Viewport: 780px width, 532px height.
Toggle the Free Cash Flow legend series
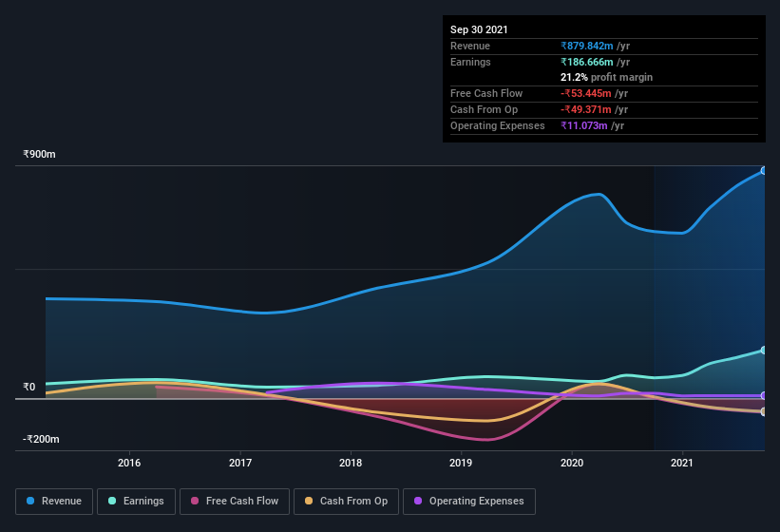pyautogui.click(x=235, y=502)
